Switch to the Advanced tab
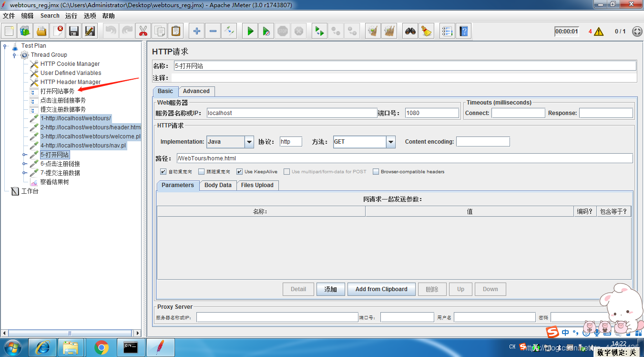 coord(196,91)
